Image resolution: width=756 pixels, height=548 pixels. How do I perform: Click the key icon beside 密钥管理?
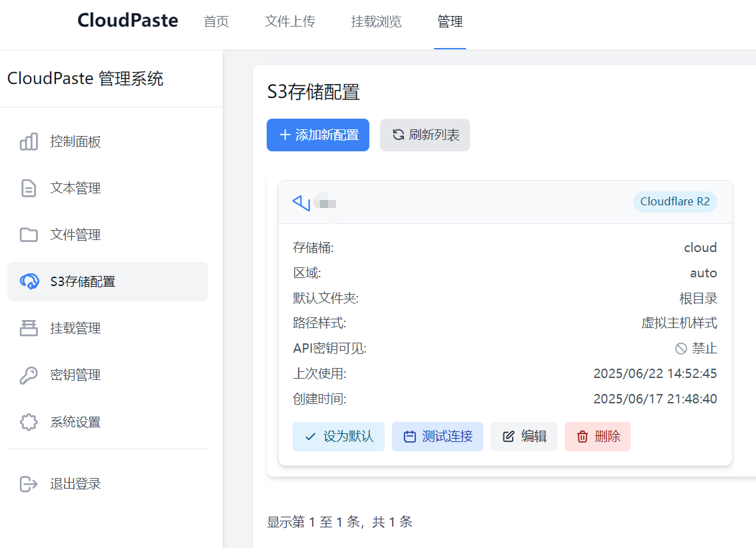click(x=29, y=375)
